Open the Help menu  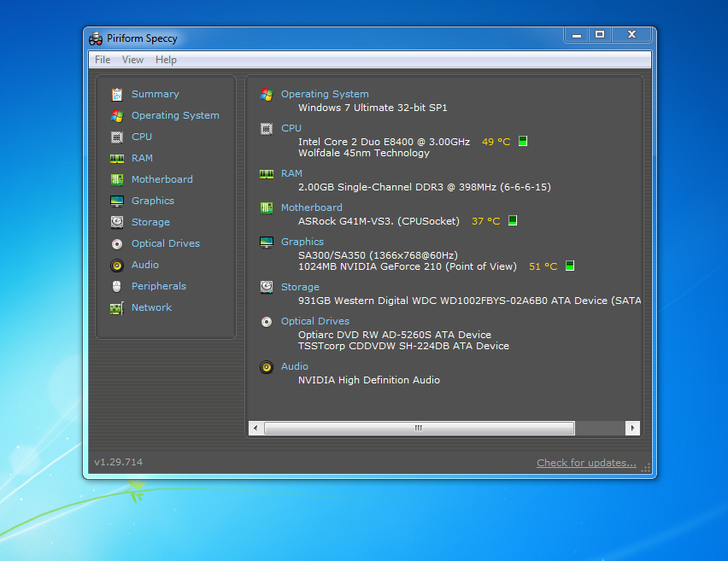[x=166, y=60]
